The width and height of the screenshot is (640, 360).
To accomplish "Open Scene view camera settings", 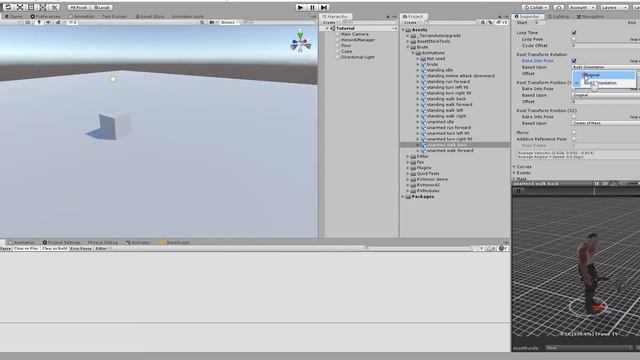I will (x=212, y=22).
